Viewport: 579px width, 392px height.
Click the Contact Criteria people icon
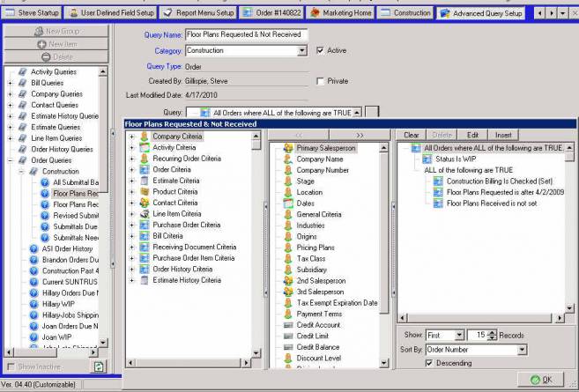tap(145, 203)
